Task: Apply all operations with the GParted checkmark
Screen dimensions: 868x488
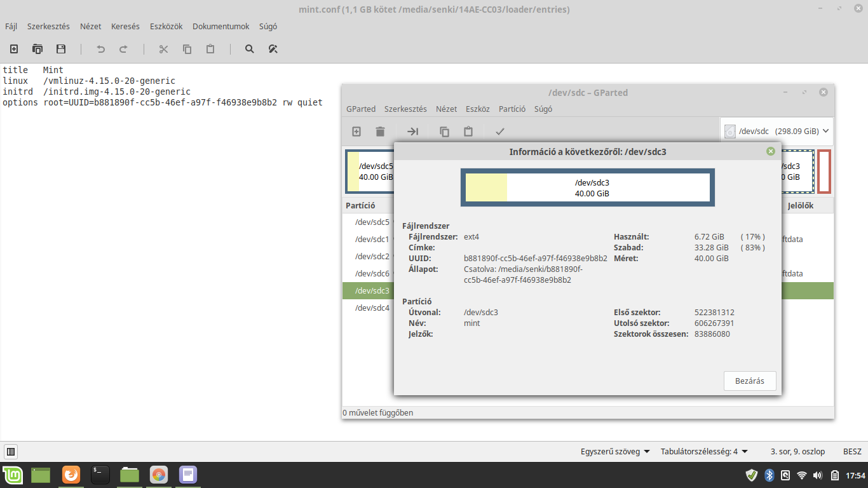Action: pyautogui.click(x=500, y=132)
